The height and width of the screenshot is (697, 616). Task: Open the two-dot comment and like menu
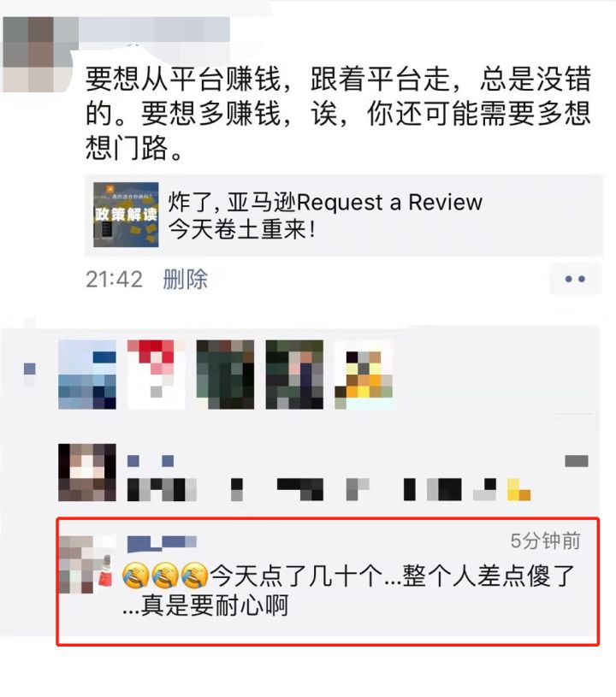pos(575,279)
